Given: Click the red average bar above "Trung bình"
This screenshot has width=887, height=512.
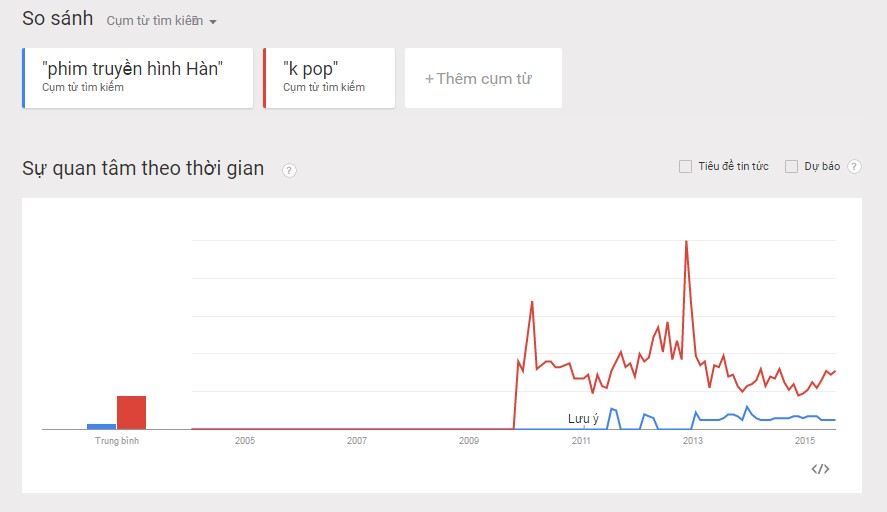Looking at the screenshot, I should [x=131, y=412].
